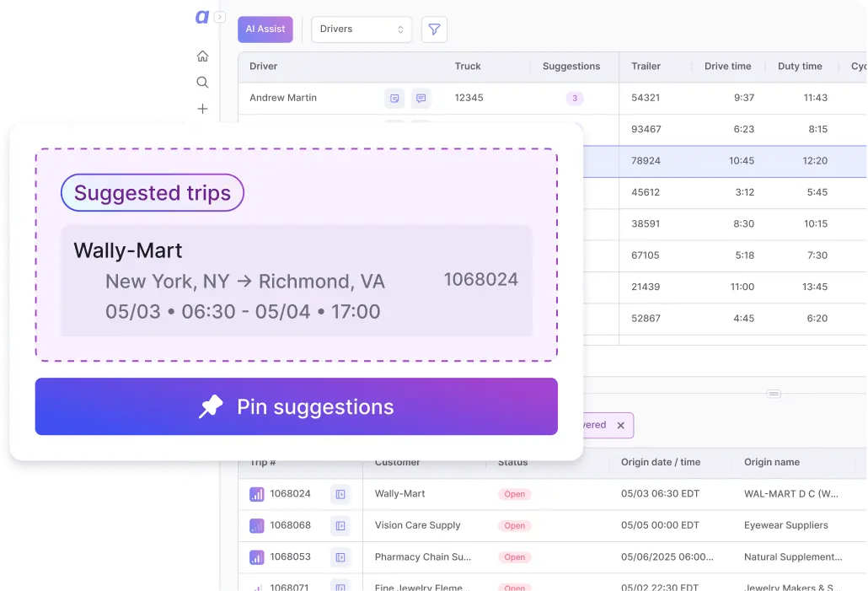This screenshot has width=868, height=591.
Task: Select the Wally-Mart suggested trip card
Action: coord(297,280)
